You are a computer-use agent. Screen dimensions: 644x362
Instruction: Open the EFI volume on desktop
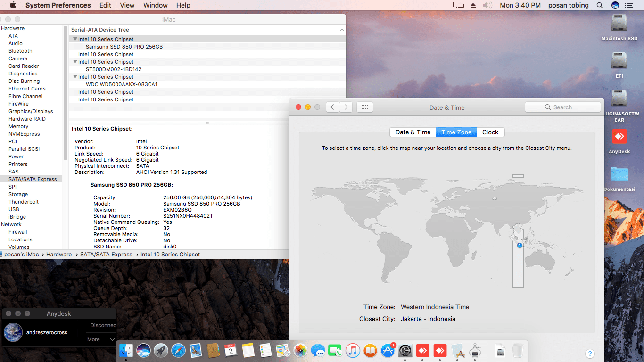(619, 61)
